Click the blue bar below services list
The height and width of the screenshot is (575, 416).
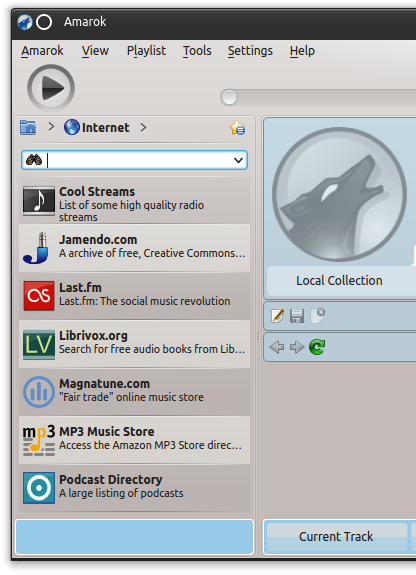tap(135, 536)
